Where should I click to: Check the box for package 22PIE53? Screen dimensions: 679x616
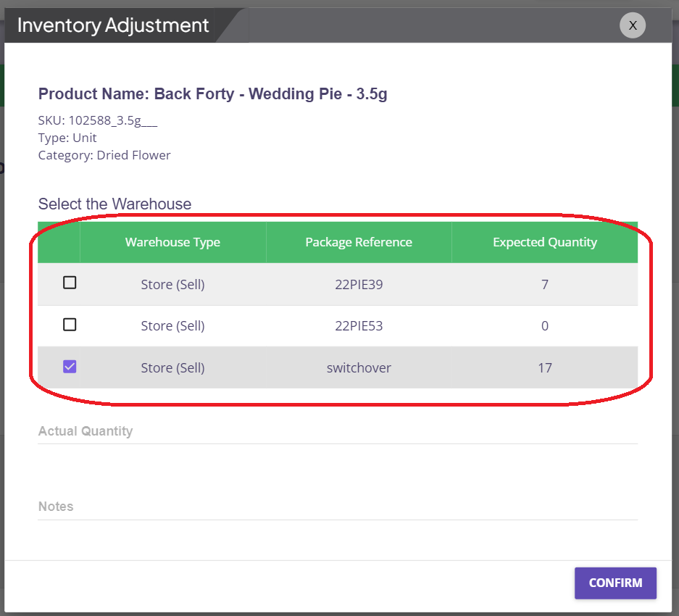pos(70,325)
